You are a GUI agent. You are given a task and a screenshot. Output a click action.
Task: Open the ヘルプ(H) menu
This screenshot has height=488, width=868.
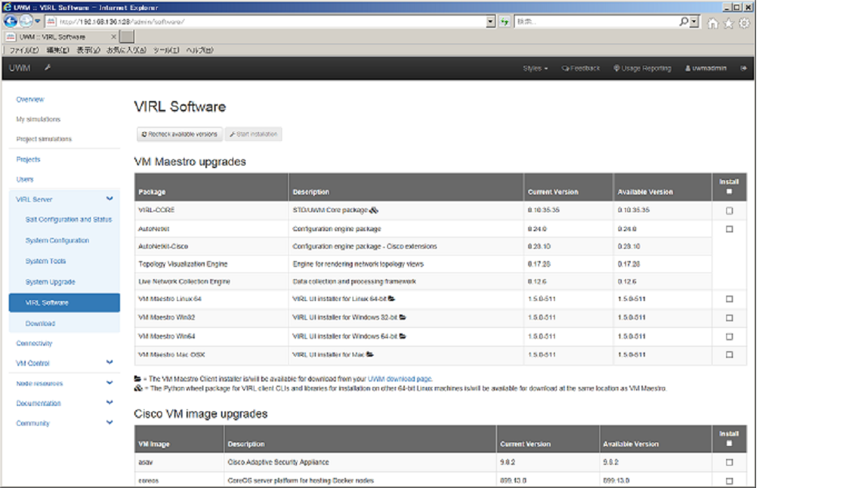[x=199, y=50]
